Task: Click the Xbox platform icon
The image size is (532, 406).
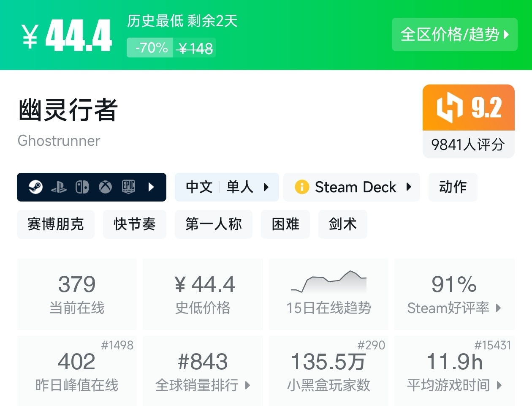Action: (x=105, y=187)
